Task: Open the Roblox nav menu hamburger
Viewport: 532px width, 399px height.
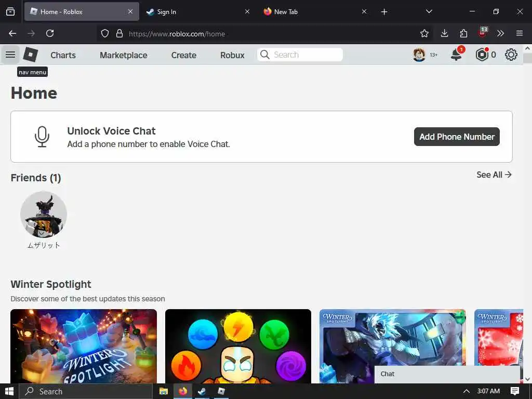Action: tap(10, 55)
